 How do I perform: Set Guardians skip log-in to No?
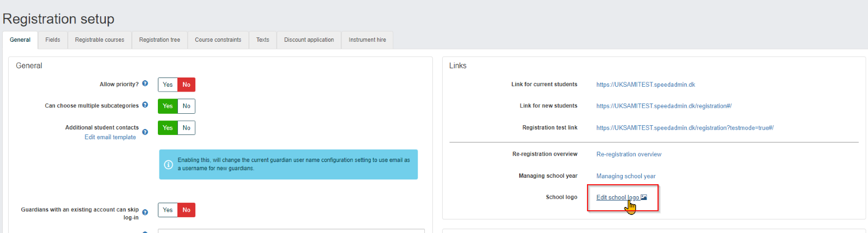click(186, 210)
